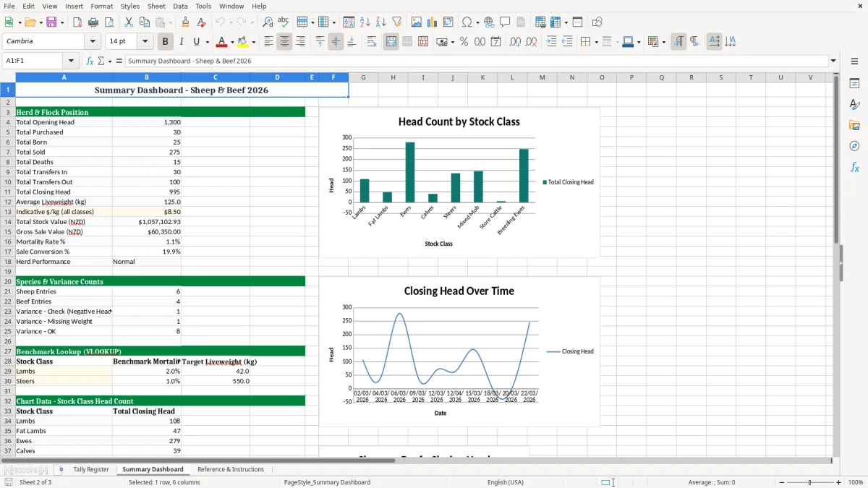Switch to the Tally Register sheet tab
Viewport: 868px width, 488px height.
91,469
